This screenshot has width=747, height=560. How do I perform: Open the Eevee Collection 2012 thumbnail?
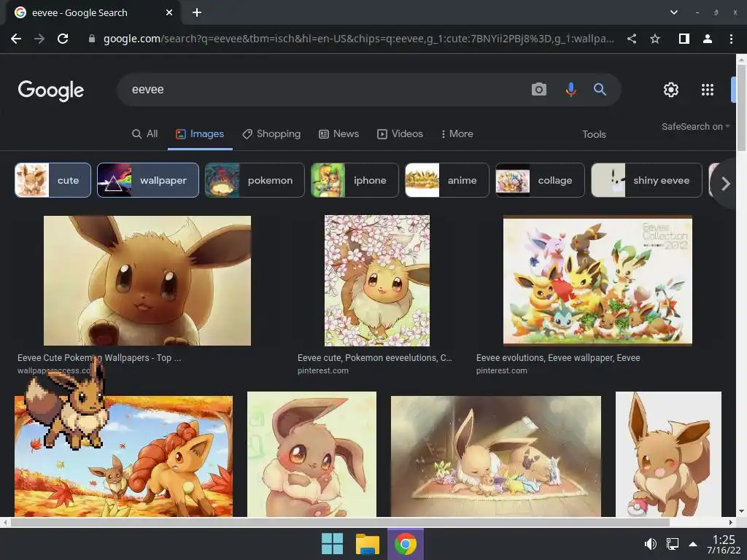[597, 281]
